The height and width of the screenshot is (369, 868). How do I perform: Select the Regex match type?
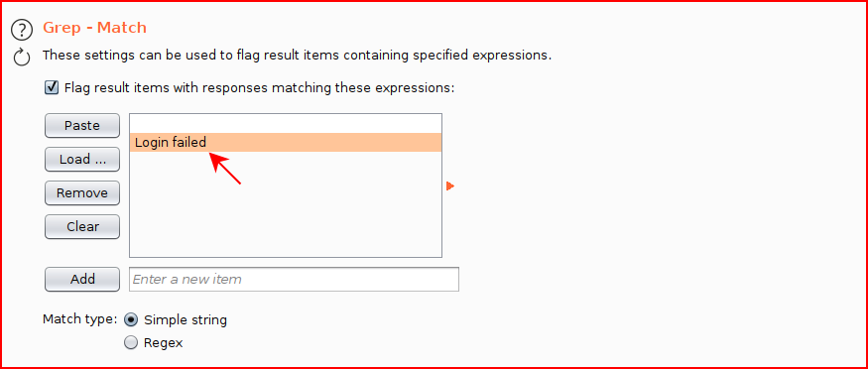pyautogui.click(x=131, y=343)
